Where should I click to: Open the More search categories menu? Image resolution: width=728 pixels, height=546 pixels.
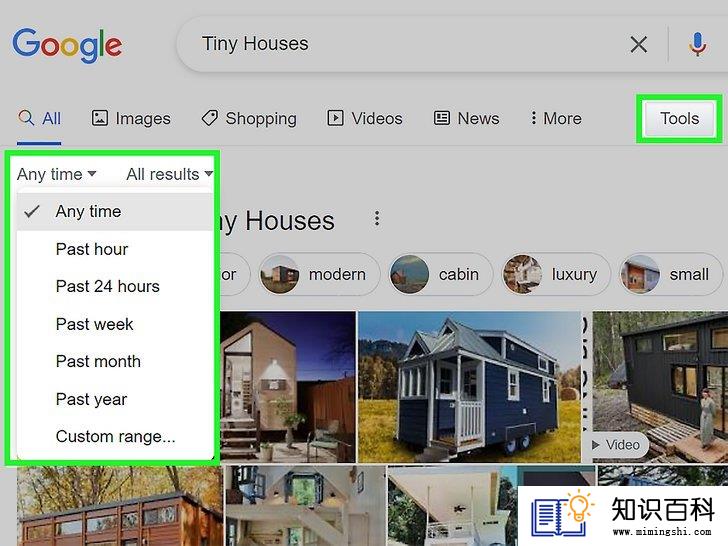[x=556, y=118]
